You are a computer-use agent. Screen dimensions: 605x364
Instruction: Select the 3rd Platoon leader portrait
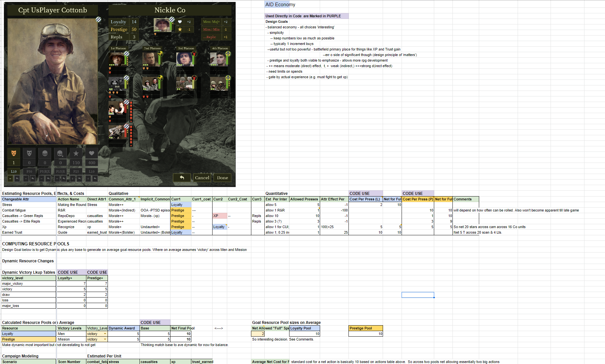pyautogui.click(x=184, y=59)
